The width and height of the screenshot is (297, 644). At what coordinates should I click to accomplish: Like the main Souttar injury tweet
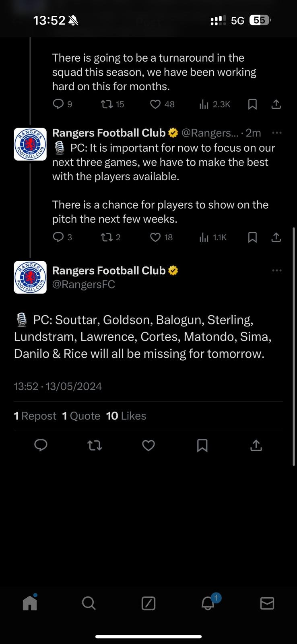coord(148,445)
